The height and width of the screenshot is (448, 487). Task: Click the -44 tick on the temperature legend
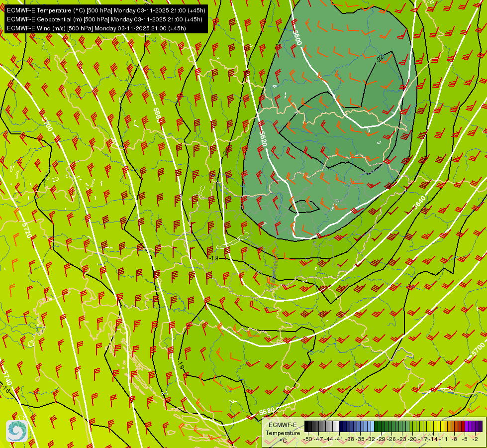[x=329, y=439]
